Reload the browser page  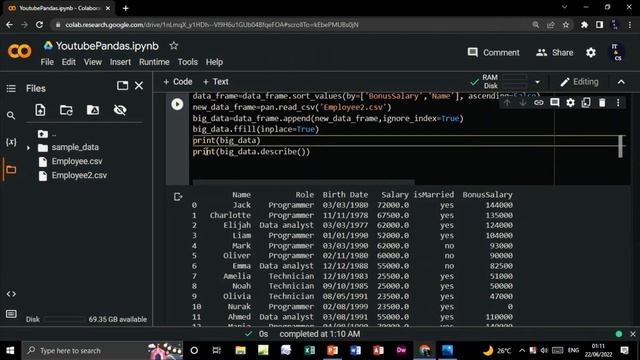point(39,25)
